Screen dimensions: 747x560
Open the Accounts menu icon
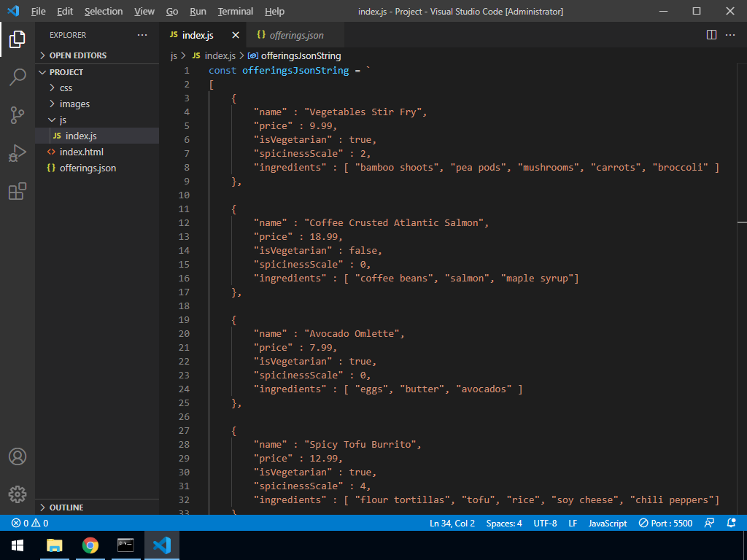coord(18,456)
